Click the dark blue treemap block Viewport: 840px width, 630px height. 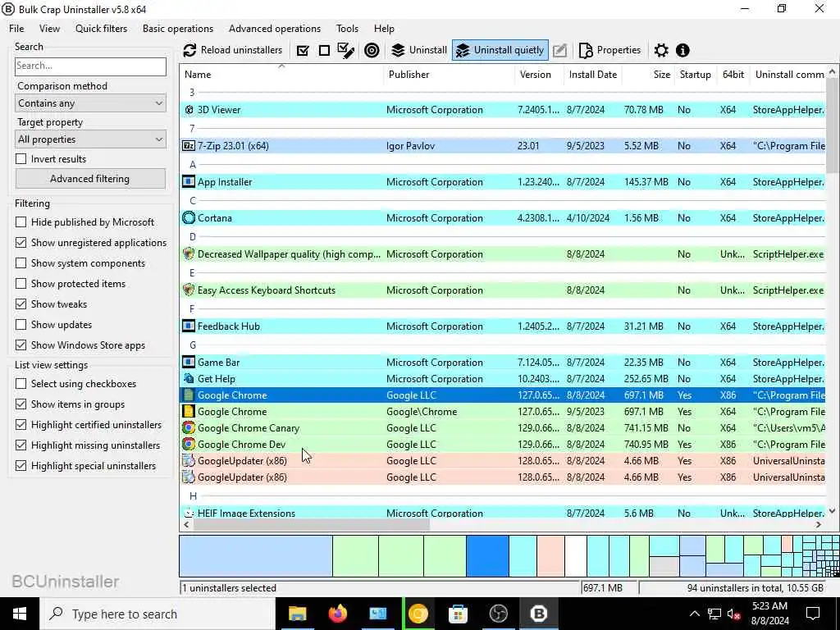pos(487,556)
